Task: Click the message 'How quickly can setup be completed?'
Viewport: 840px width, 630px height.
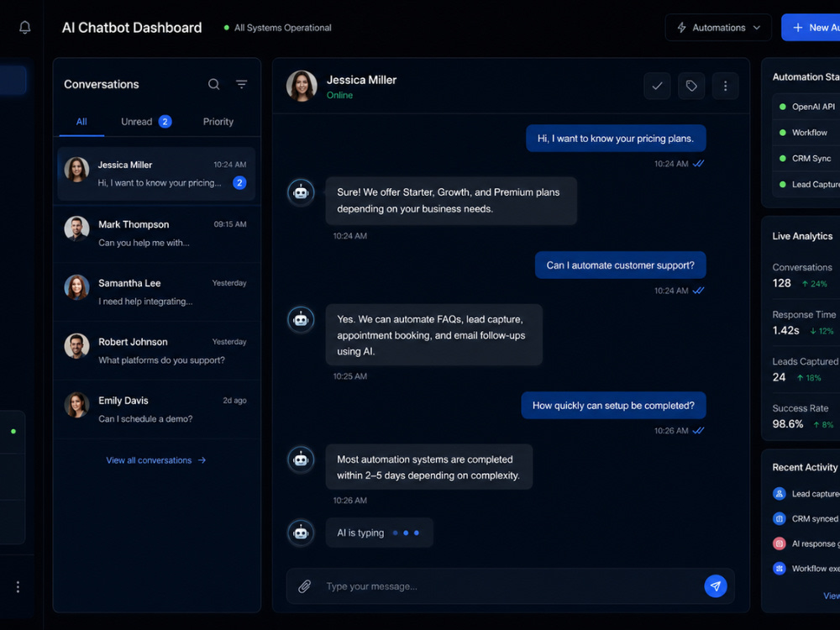Action: click(613, 406)
